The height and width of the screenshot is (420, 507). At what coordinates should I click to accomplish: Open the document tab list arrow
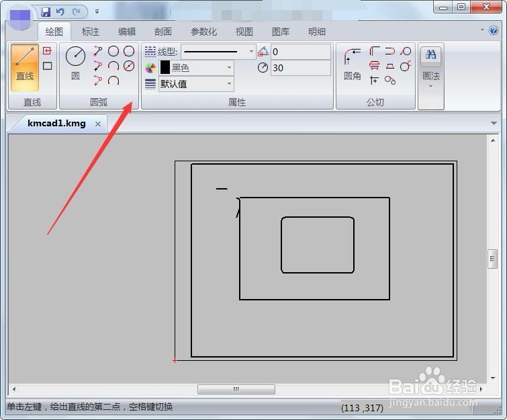(494, 123)
